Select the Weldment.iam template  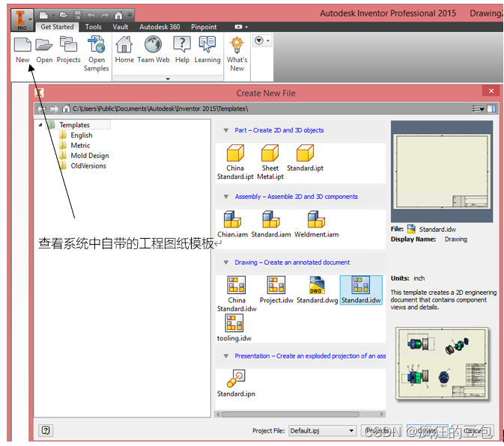click(x=316, y=224)
